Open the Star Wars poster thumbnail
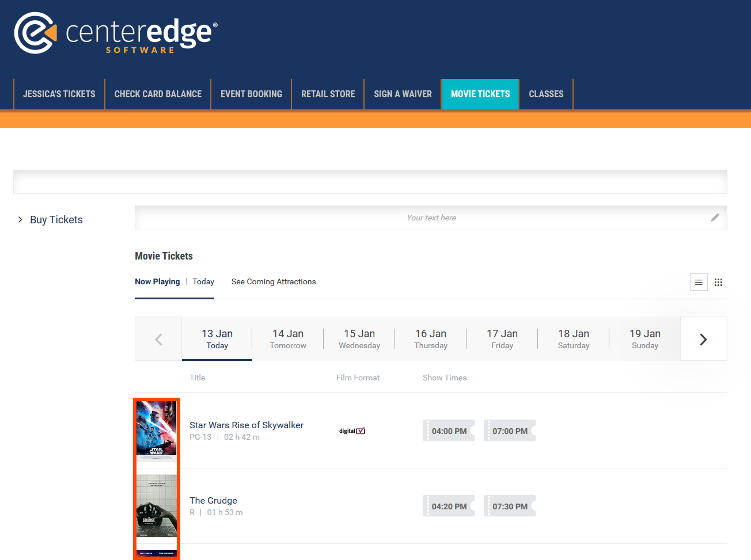This screenshot has width=751, height=560. pyautogui.click(x=157, y=431)
